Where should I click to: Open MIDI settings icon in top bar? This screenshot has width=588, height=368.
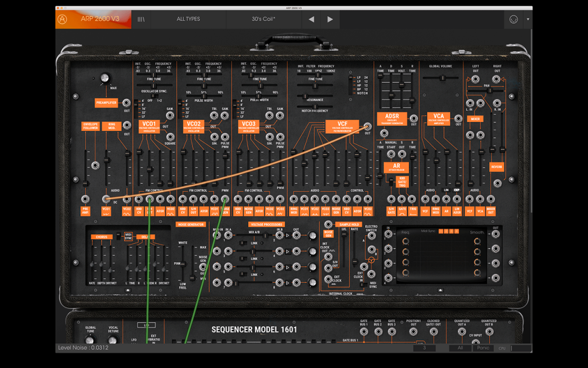click(x=513, y=19)
